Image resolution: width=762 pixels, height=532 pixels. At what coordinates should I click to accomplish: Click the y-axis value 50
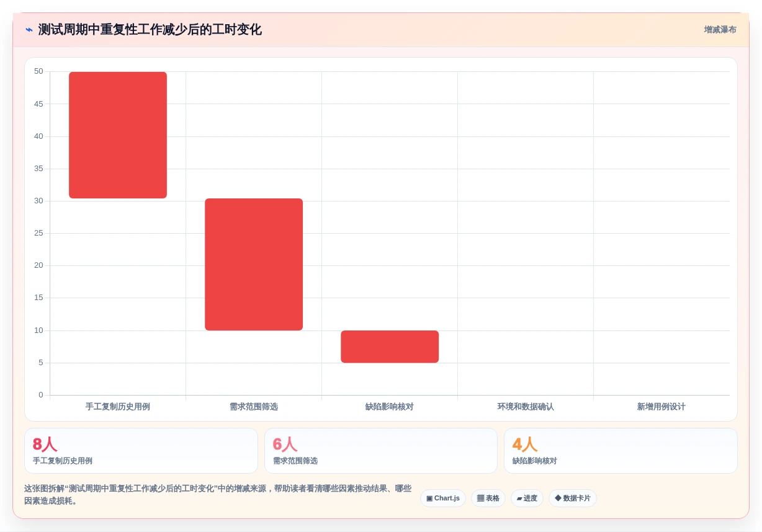(x=38, y=71)
